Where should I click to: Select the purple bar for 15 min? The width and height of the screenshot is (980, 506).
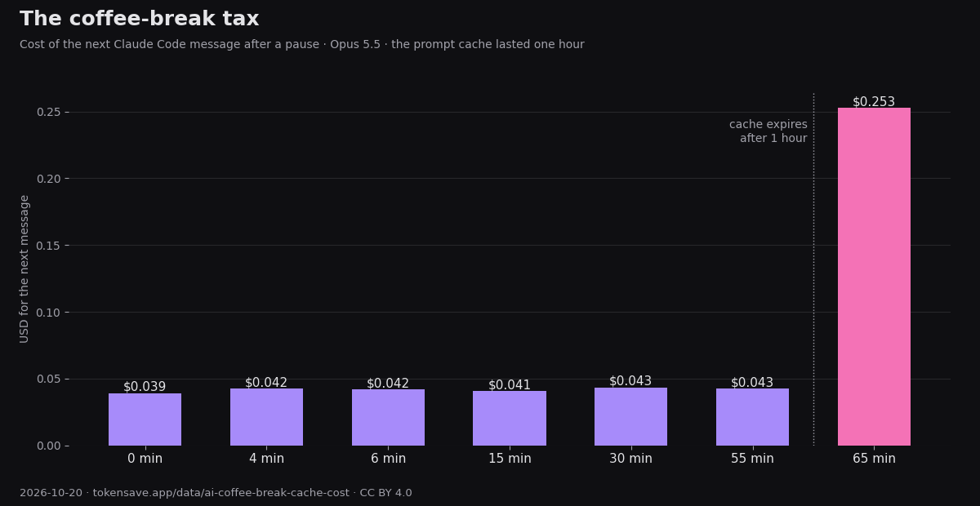pyautogui.click(x=510, y=419)
